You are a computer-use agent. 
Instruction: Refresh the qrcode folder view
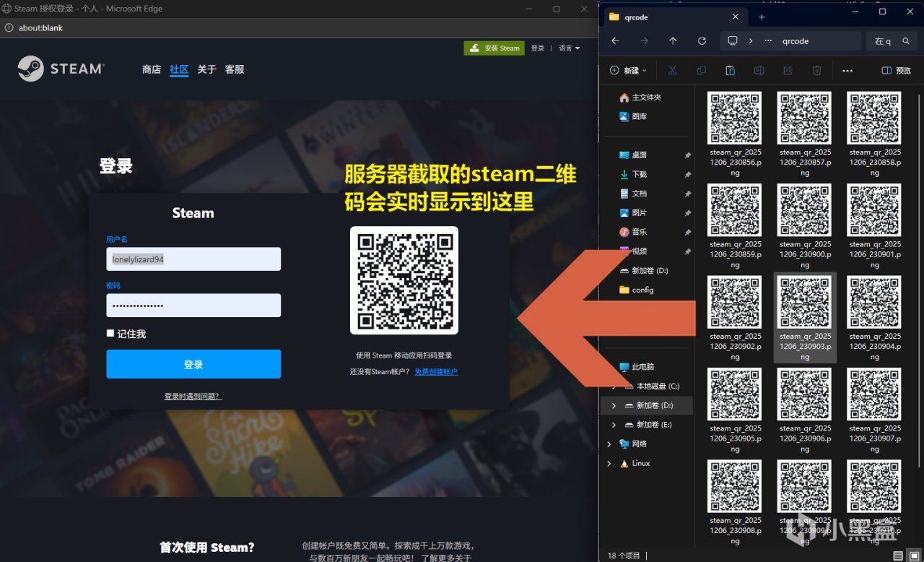coord(702,41)
